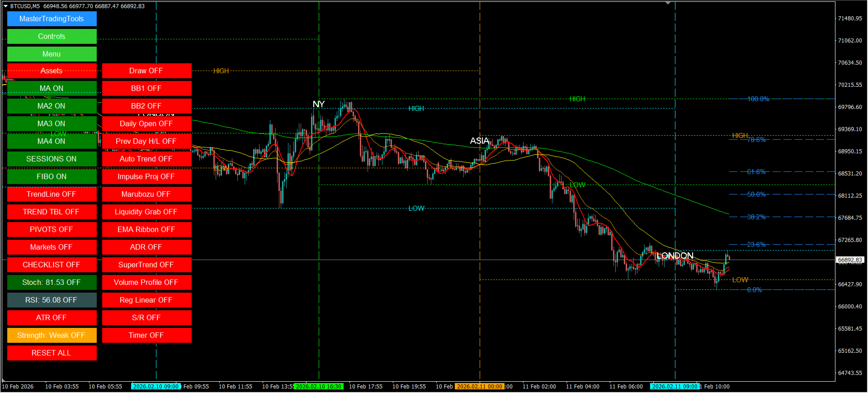Enable Liquidity Grab OFF

[x=147, y=212]
